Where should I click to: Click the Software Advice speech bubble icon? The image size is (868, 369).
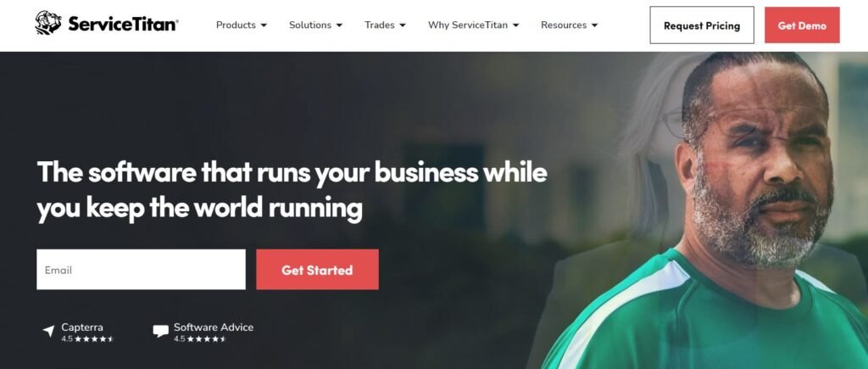click(160, 332)
